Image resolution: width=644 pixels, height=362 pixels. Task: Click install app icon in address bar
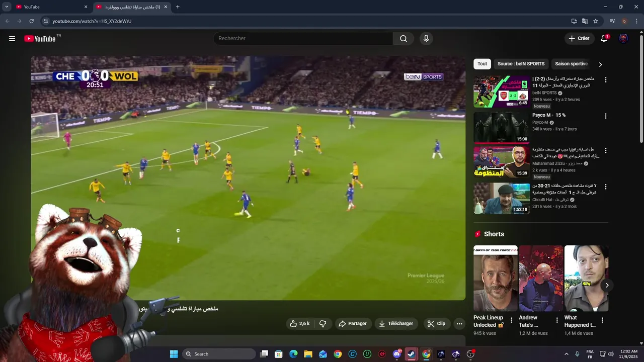pos(574,21)
